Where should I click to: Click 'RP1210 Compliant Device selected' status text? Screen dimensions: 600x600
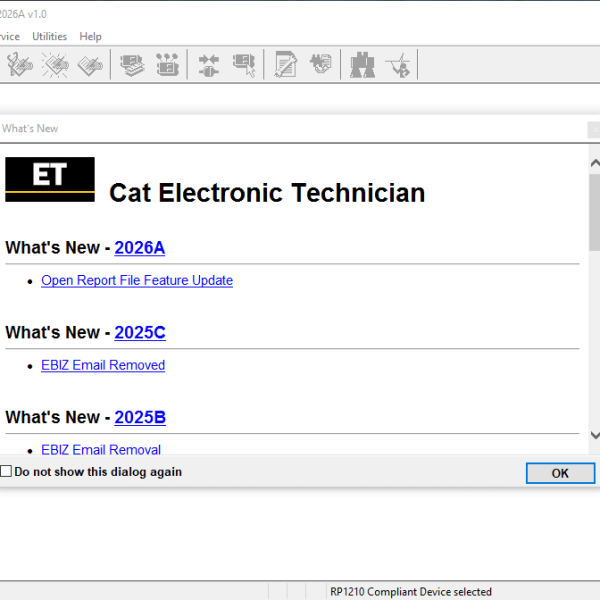click(x=411, y=592)
